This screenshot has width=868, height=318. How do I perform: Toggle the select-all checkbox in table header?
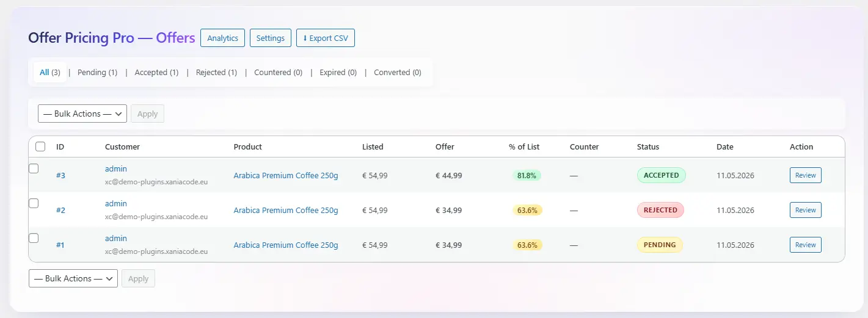40,146
